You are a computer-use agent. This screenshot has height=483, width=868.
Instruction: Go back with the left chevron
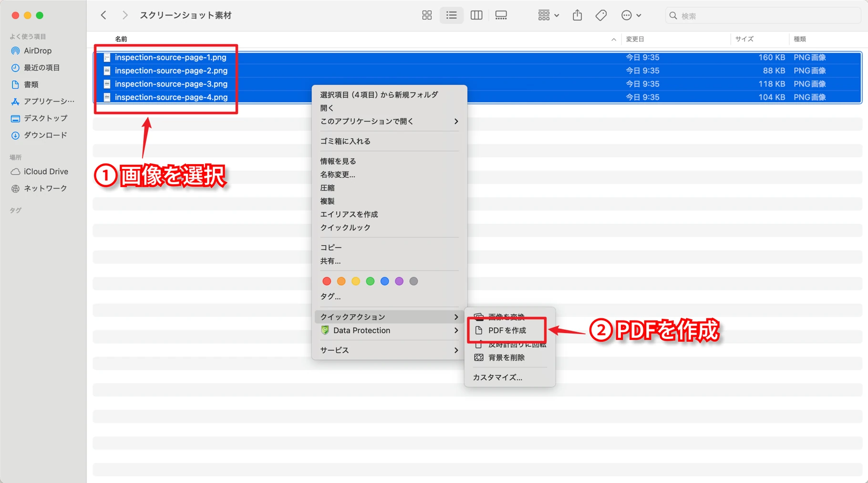tap(103, 15)
